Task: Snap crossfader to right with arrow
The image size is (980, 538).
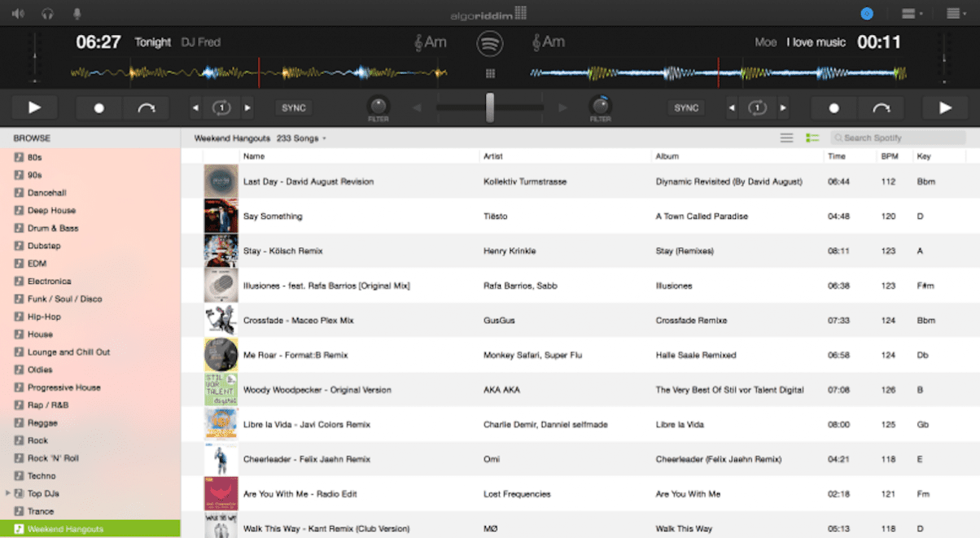Action: point(562,107)
